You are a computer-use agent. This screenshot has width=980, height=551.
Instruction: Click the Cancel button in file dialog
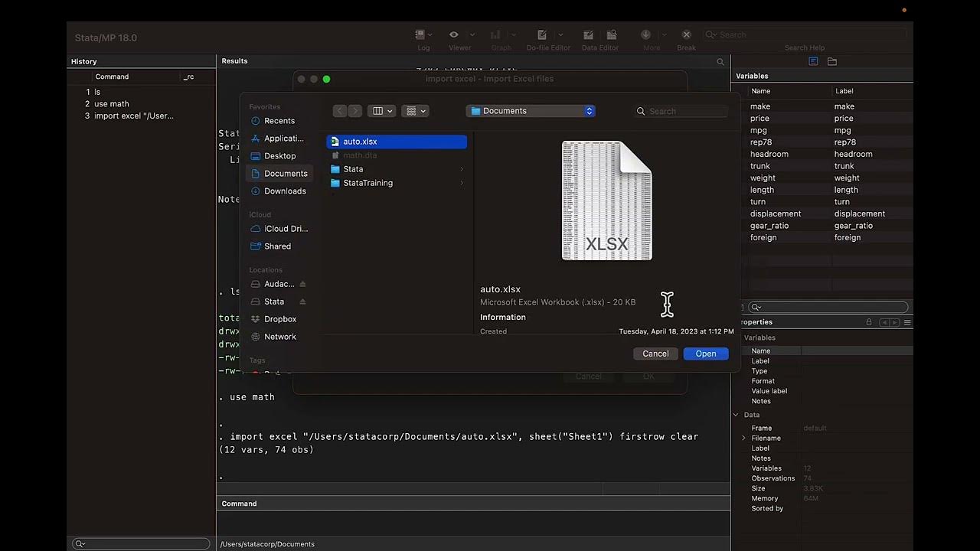click(655, 354)
